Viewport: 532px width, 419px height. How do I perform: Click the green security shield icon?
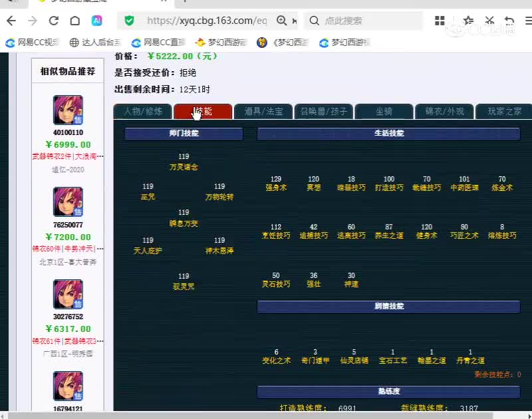(129, 21)
